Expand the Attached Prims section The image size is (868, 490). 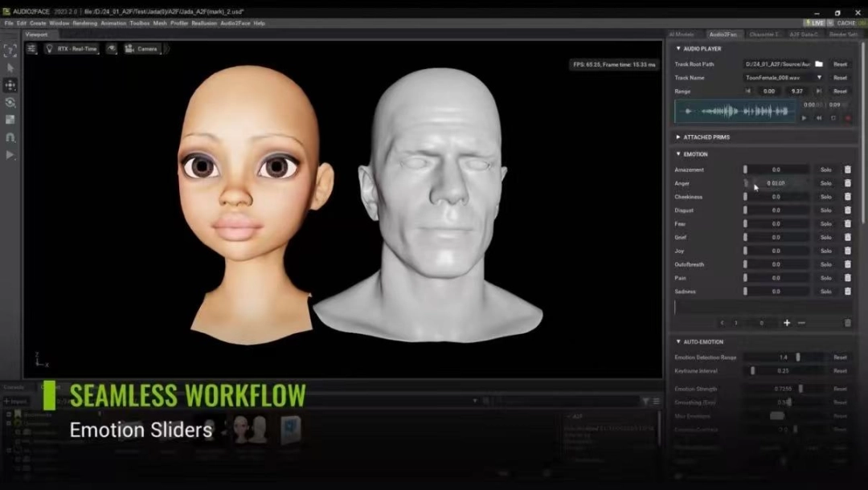tap(678, 137)
